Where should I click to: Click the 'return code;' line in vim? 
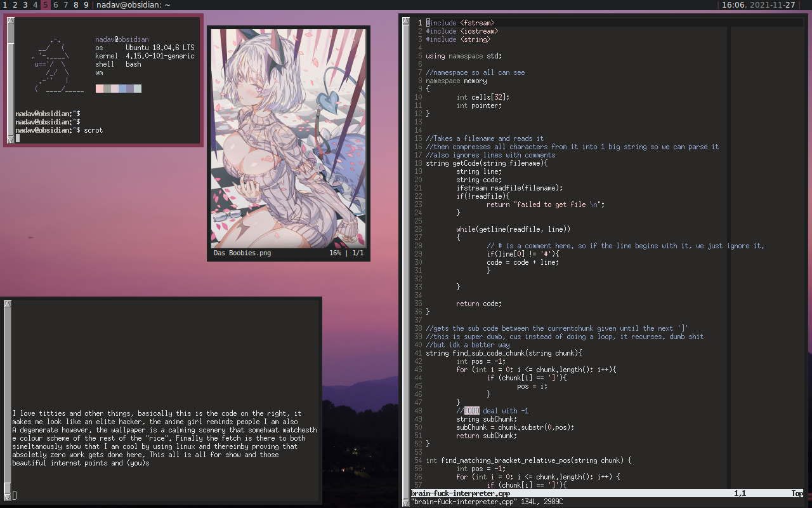click(x=479, y=304)
